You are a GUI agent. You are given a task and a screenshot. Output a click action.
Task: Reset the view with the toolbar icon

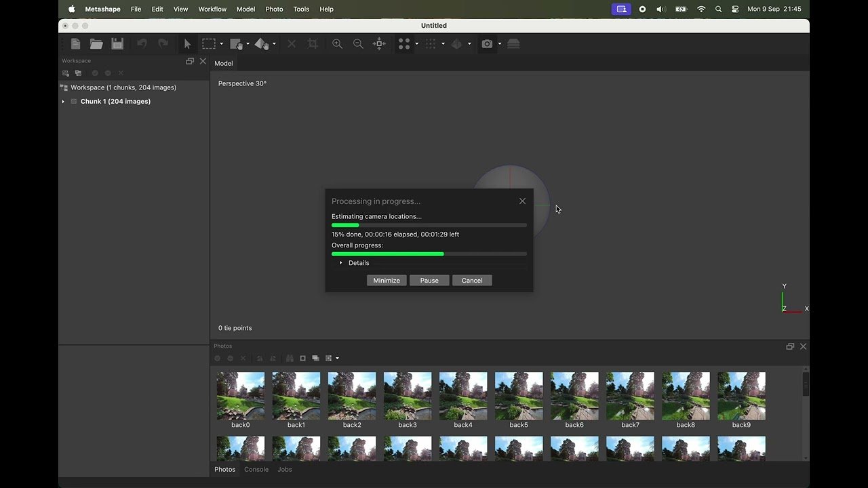[x=380, y=44]
